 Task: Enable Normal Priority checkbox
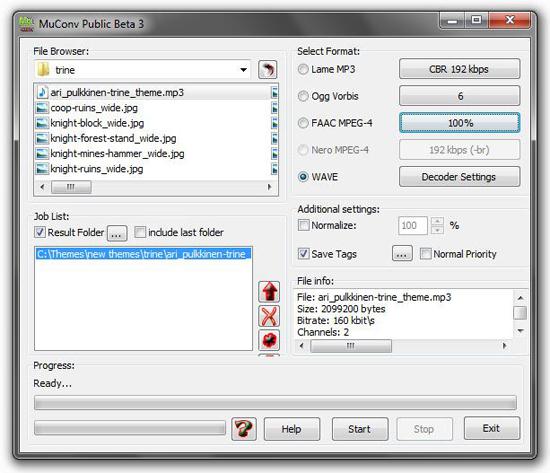425,254
